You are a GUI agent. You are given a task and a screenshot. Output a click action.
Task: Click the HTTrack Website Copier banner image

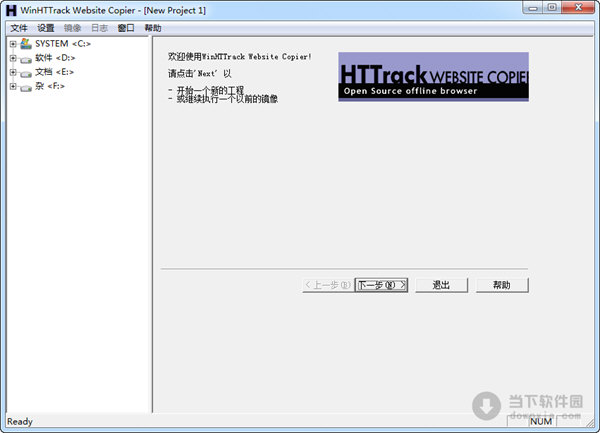434,77
